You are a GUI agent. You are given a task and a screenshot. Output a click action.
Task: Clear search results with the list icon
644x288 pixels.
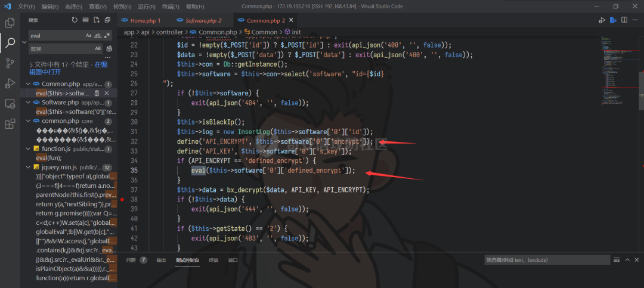point(85,20)
